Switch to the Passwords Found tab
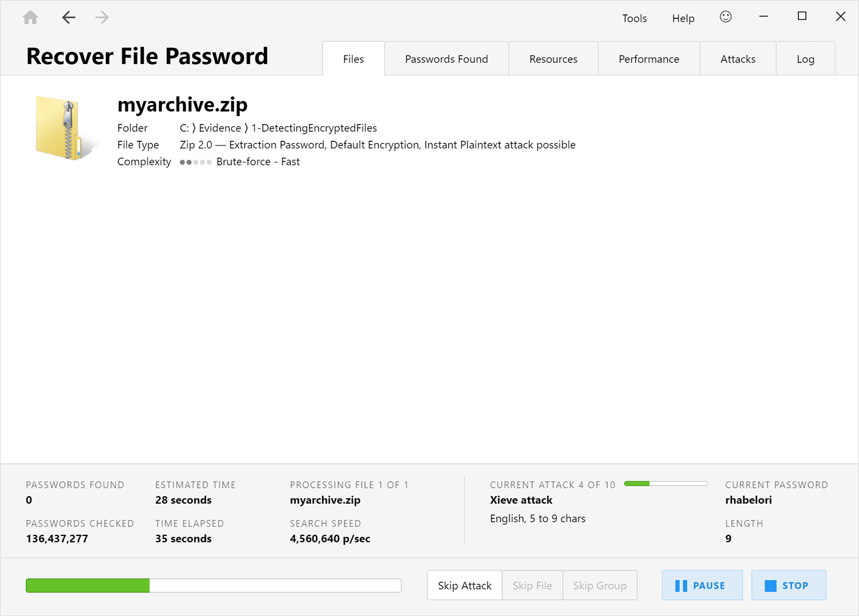 (446, 59)
